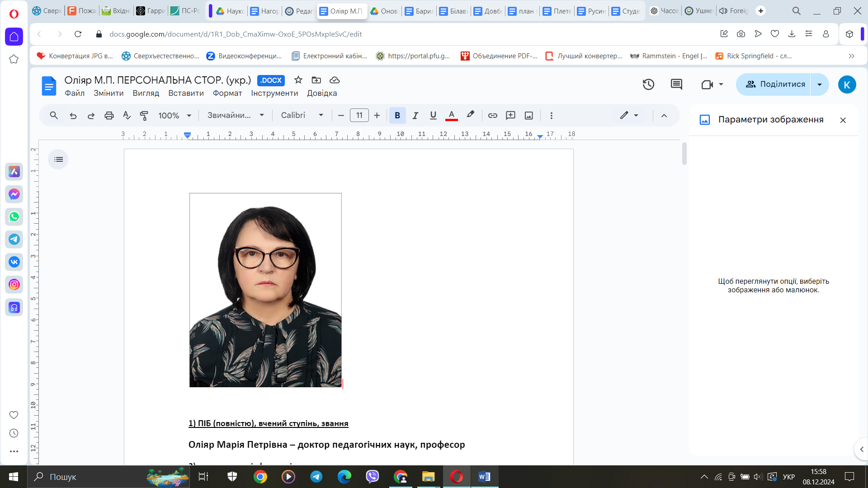Image resolution: width=868 pixels, height=488 pixels.
Task: Open the Вставити menu
Action: tap(186, 93)
